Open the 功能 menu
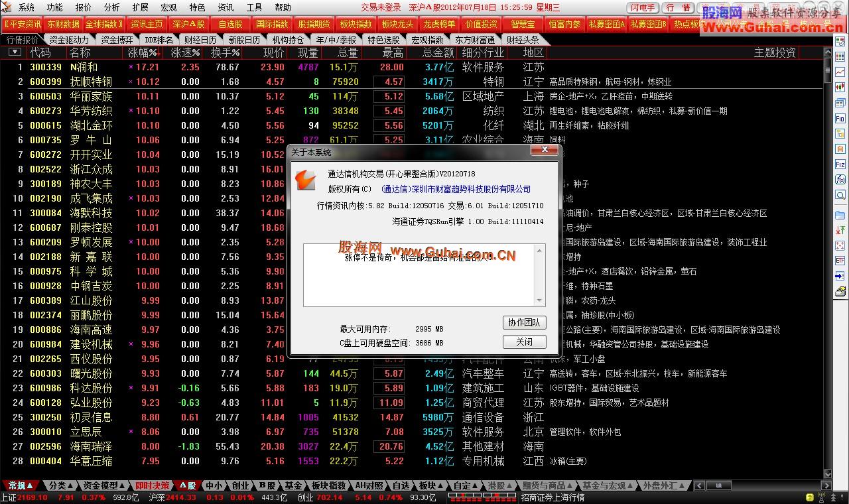849x504 pixels. [55, 7]
